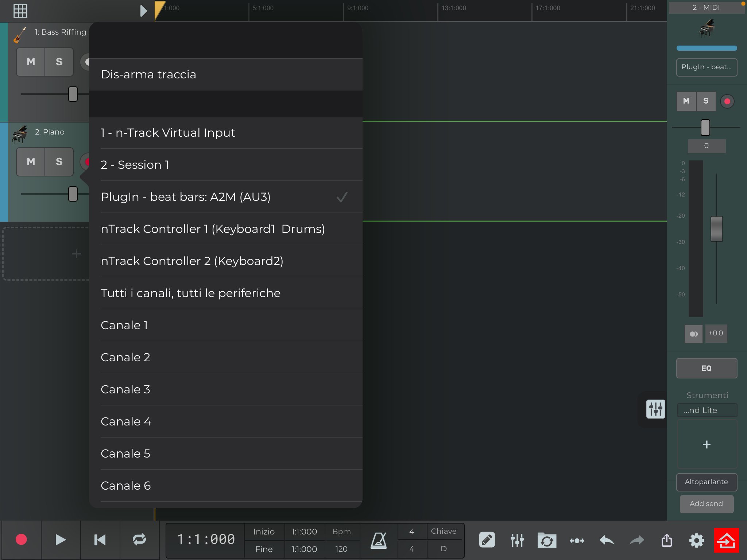Click the channel strip volume fader handle
747x560 pixels.
716,229
